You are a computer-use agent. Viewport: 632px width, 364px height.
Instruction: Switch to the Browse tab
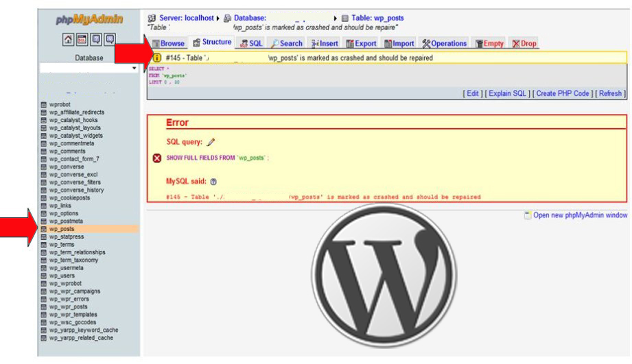[x=168, y=43]
